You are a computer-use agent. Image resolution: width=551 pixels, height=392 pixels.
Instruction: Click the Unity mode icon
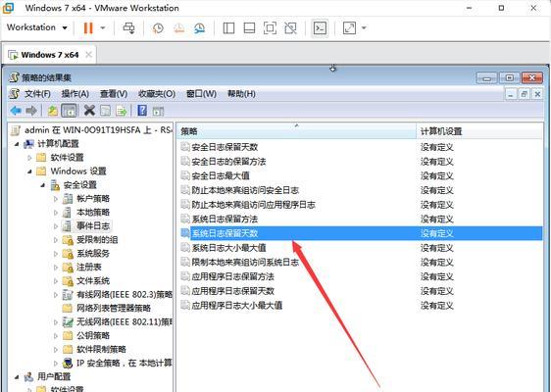(x=290, y=28)
